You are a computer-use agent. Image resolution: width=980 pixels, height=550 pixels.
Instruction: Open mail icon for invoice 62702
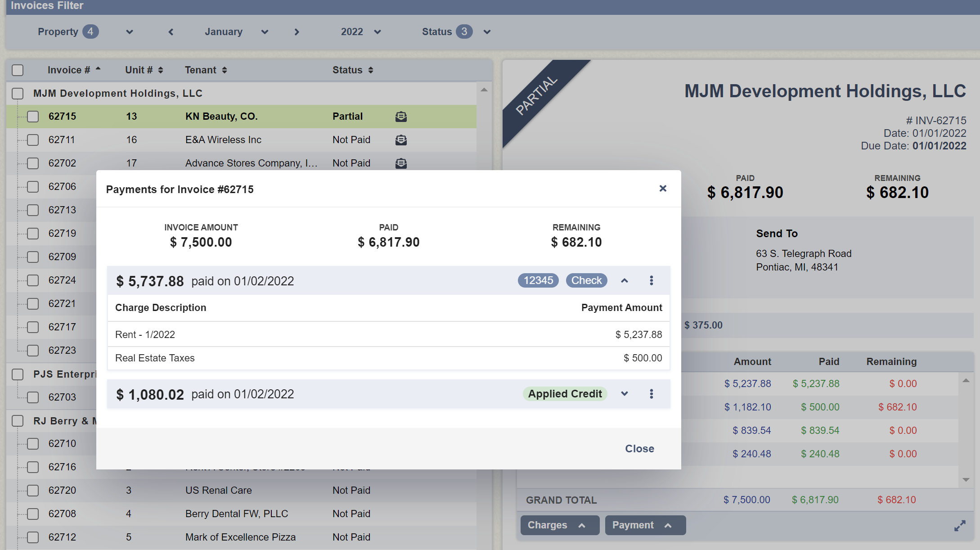(401, 163)
